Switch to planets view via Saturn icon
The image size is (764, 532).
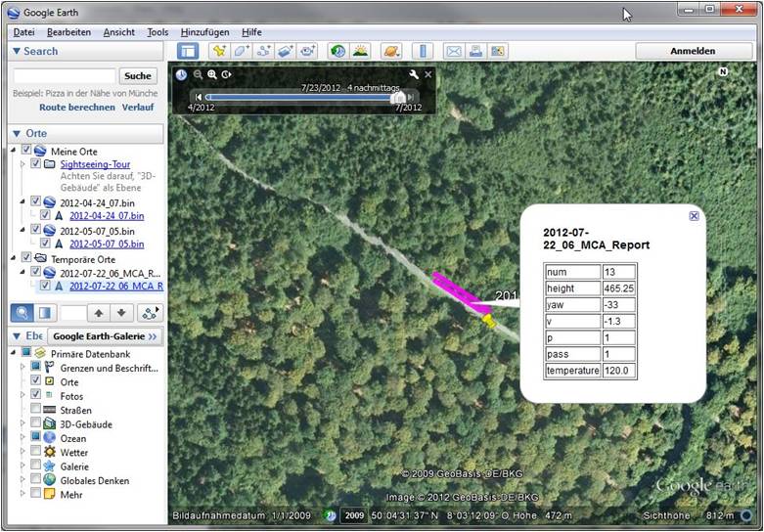[x=390, y=51]
